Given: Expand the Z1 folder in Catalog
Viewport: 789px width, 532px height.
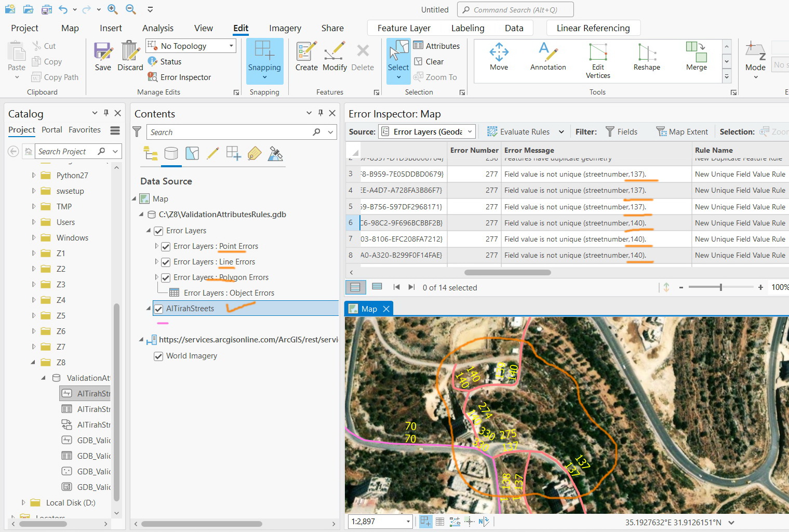Looking at the screenshot, I should [x=33, y=253].
